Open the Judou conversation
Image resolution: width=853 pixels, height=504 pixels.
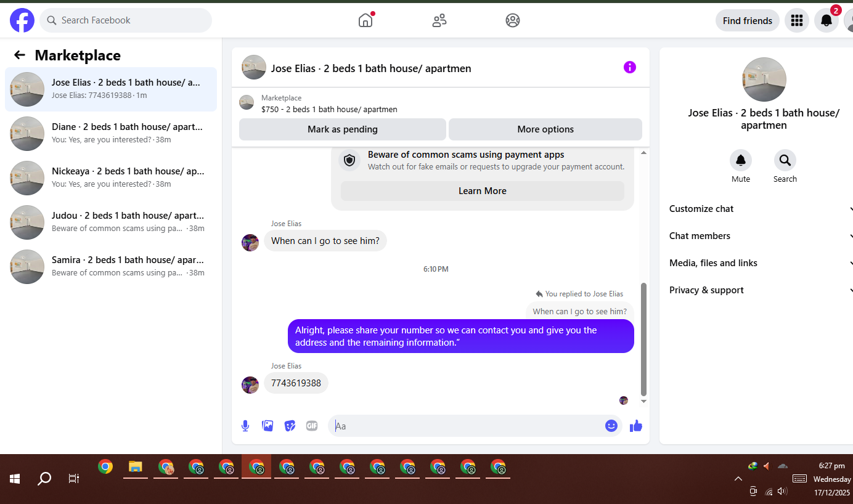point(111,222)
